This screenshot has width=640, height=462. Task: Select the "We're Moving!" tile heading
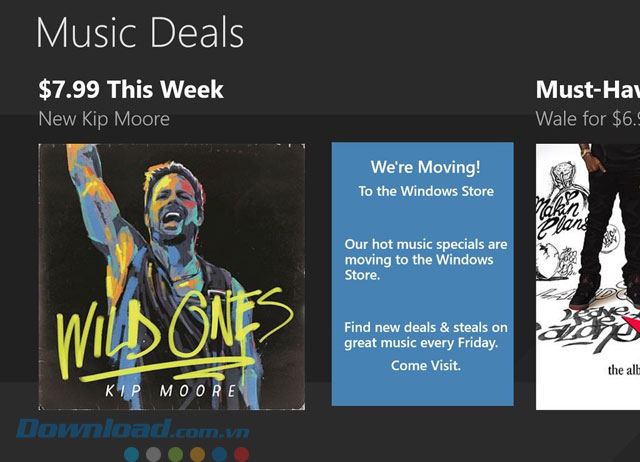[425, 167]
